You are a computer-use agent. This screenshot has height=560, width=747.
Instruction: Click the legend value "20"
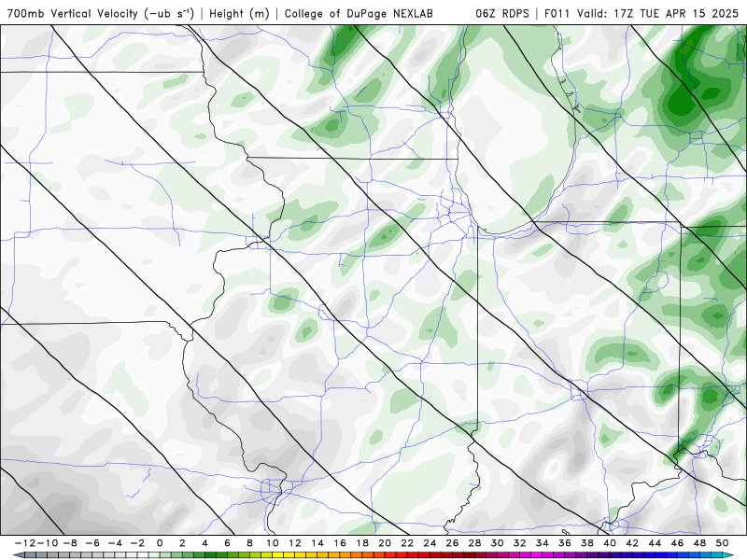point(385,543)
